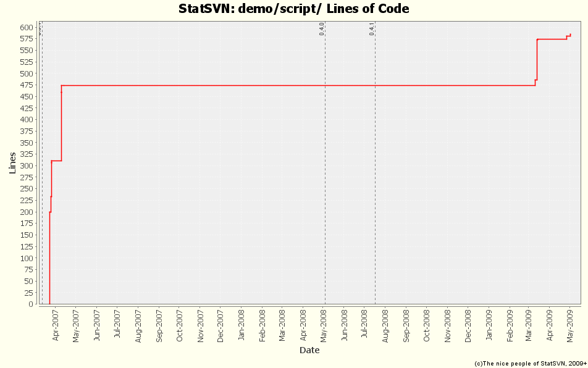Click the 300 value on the Lines axis
The height and width of the screenshot is (368, 588).
tap(27, 165)
